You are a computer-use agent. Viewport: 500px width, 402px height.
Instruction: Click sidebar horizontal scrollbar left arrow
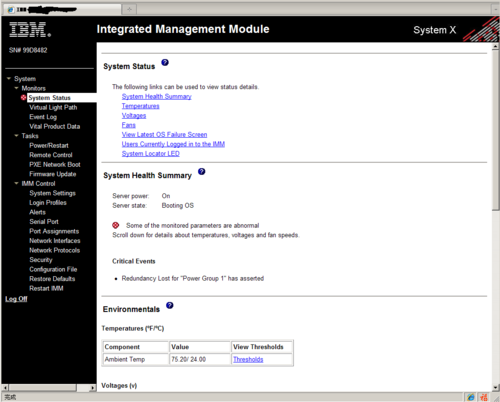pyautogui.click(x=5, y=388)
